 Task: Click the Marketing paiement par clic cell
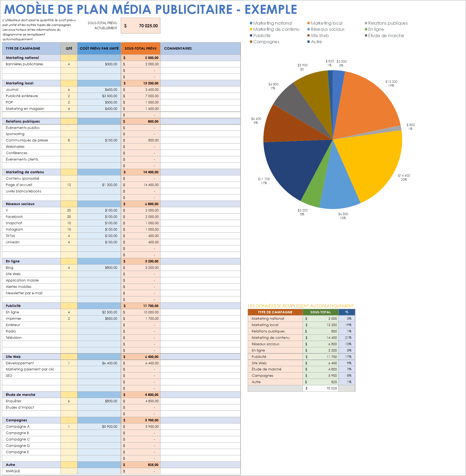[x=31, y=369]
